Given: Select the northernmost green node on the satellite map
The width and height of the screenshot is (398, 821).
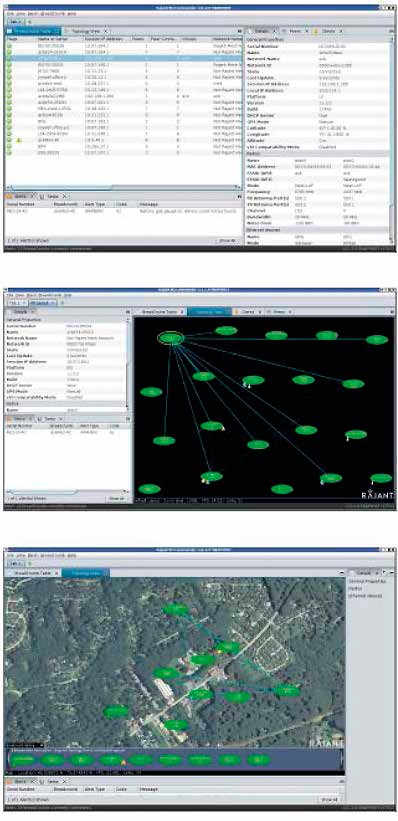Looking at the screenshot, I should [175, 609].
